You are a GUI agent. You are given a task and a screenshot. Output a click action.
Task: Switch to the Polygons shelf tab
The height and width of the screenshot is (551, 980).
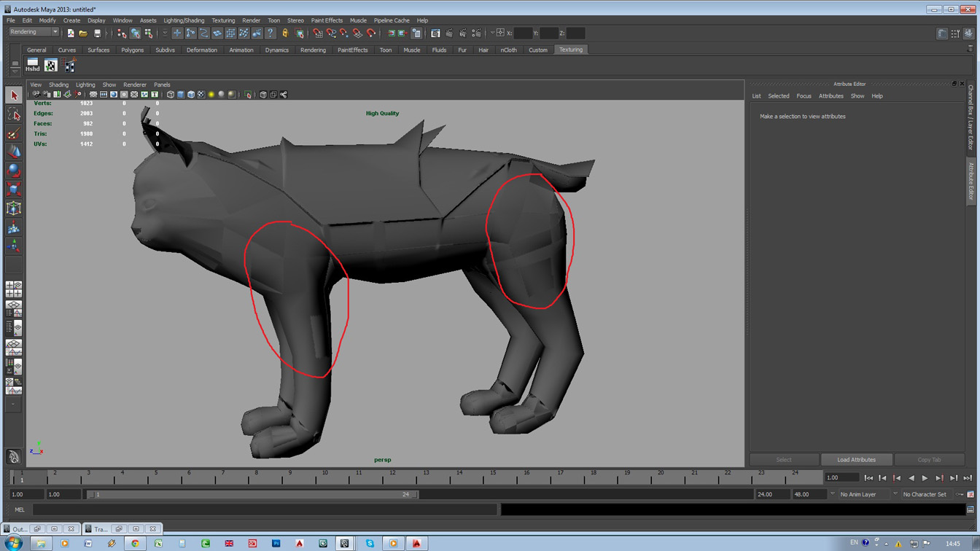[132, 50]
